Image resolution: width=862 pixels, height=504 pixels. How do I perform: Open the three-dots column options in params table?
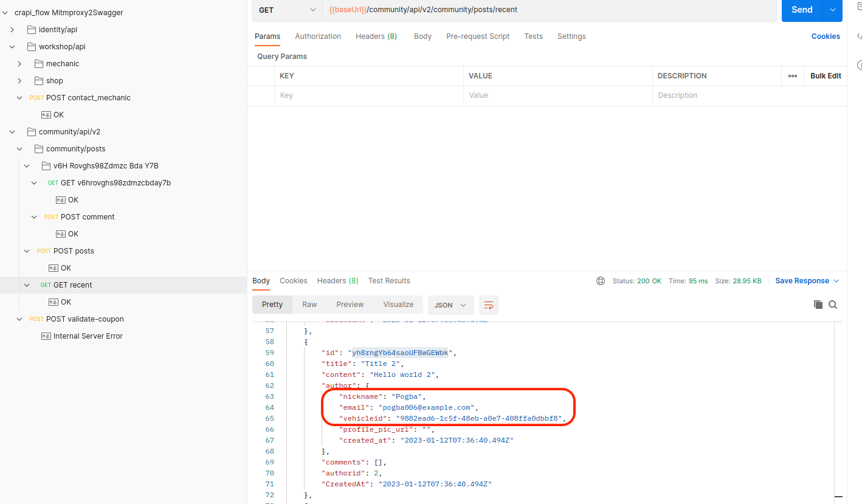(793, 76)
